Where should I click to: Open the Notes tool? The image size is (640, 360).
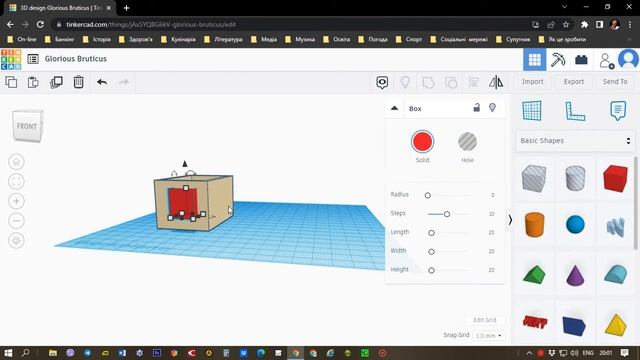tap(382, 82)
